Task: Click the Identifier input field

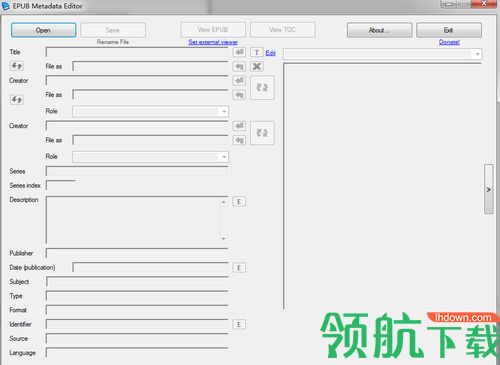Action: pyautogui.click(x=137, y=324)
